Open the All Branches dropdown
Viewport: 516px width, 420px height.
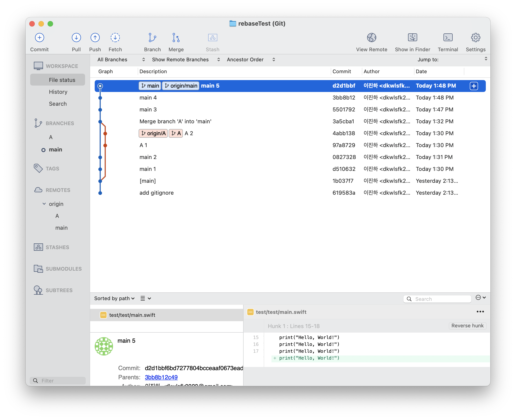click(x=121, y=59)
